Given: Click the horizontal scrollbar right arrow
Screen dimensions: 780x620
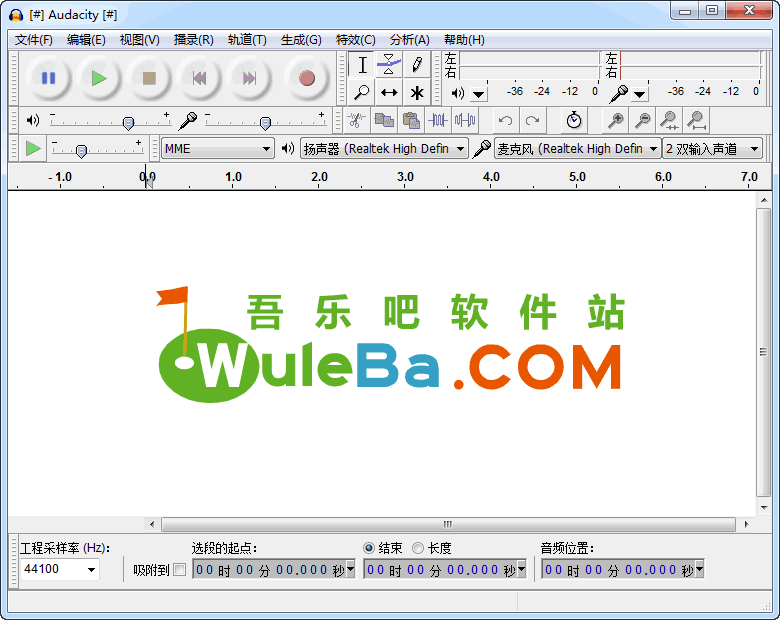Looking at the screenshot, I should pos(746,524).
